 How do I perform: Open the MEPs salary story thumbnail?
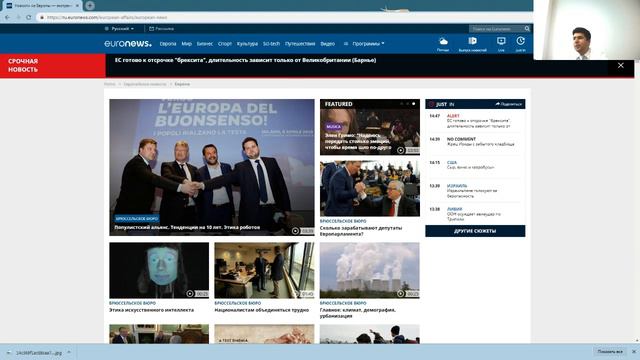(x=369, y=188)
